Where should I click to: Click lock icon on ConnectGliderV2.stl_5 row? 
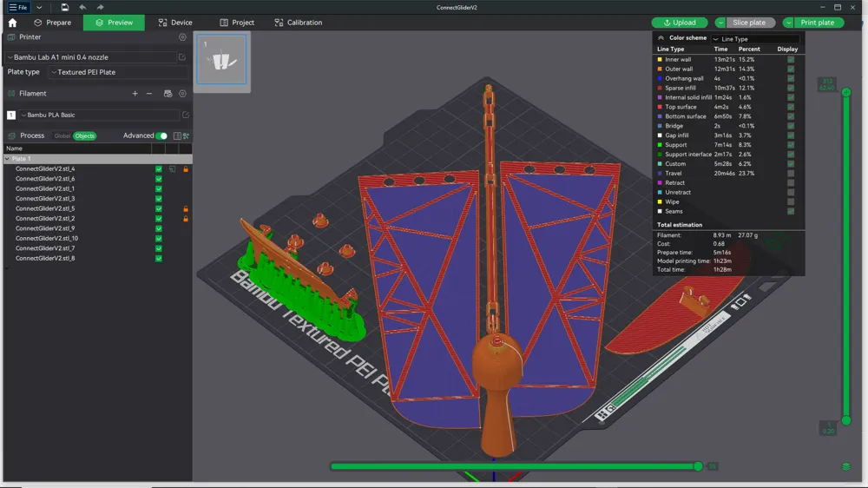(x=186, y=208)
